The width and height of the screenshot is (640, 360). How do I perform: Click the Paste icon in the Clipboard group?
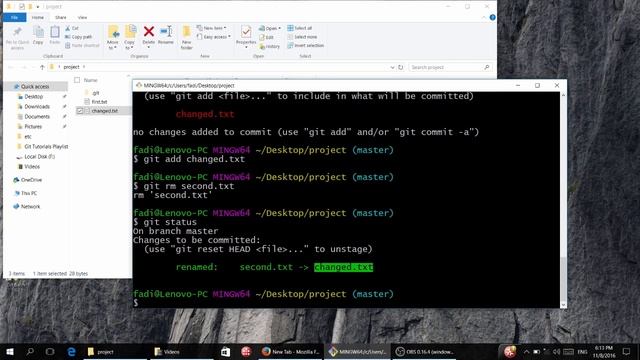(55, 32)
